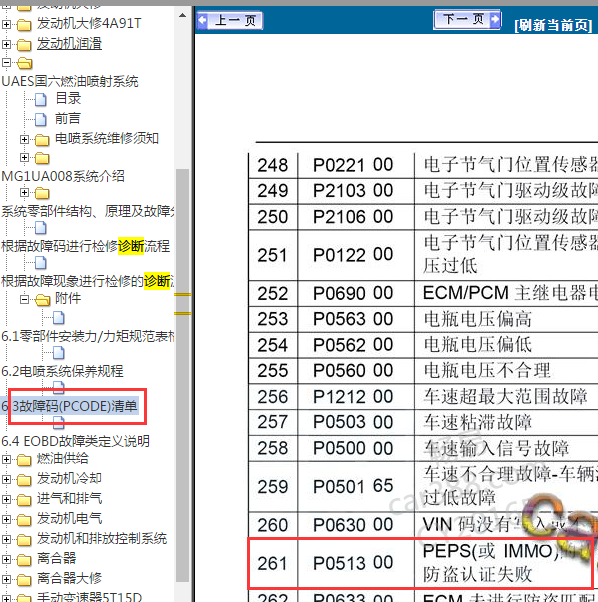Click the 进气和排气 folder icon
This screenshot has width=598, height=602.
coord(24,500)
